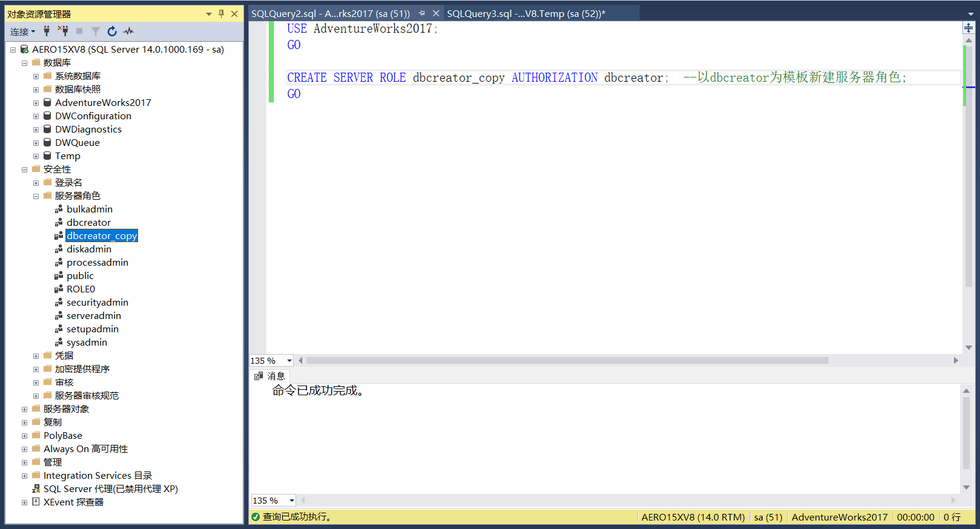
Task: Open the 消息 results tab
Action: click(270, 376)
